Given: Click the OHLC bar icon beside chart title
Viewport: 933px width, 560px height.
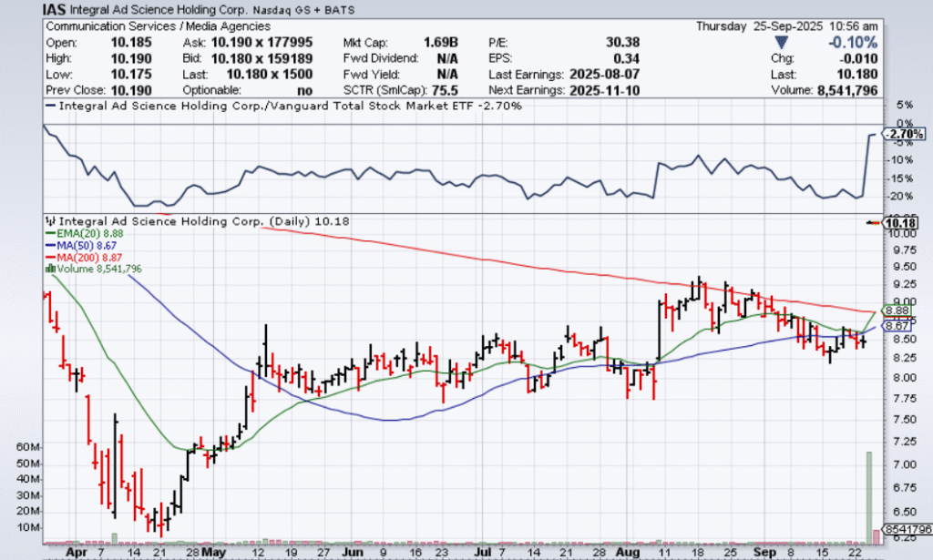Looking at the screenshot, I should tap(50, 220).
